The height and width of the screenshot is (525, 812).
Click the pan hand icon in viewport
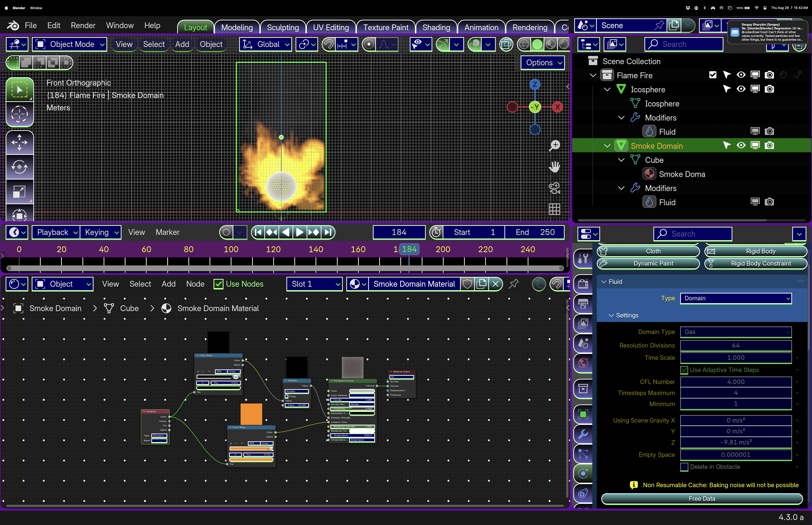coord(554,167)
